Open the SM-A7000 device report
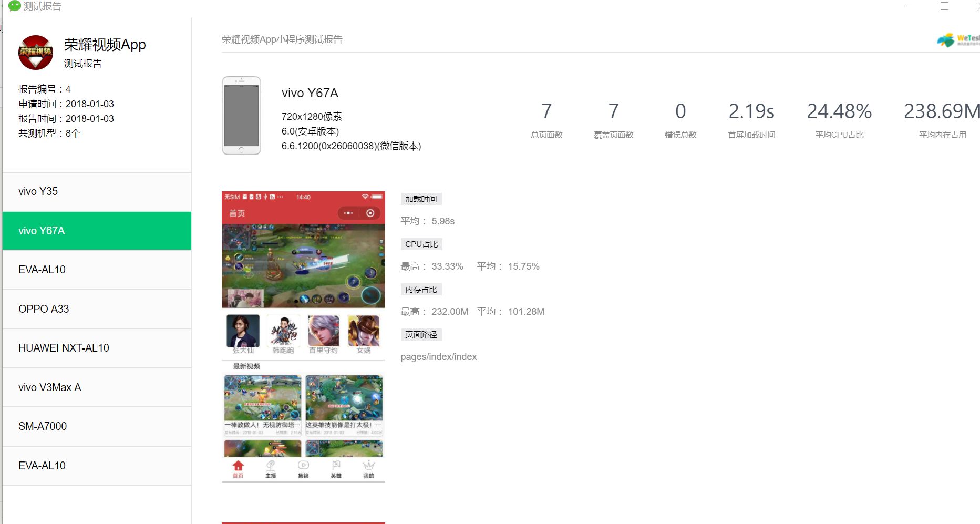Image resolution: width=980 pixels, height=524 pixels. 97,426
